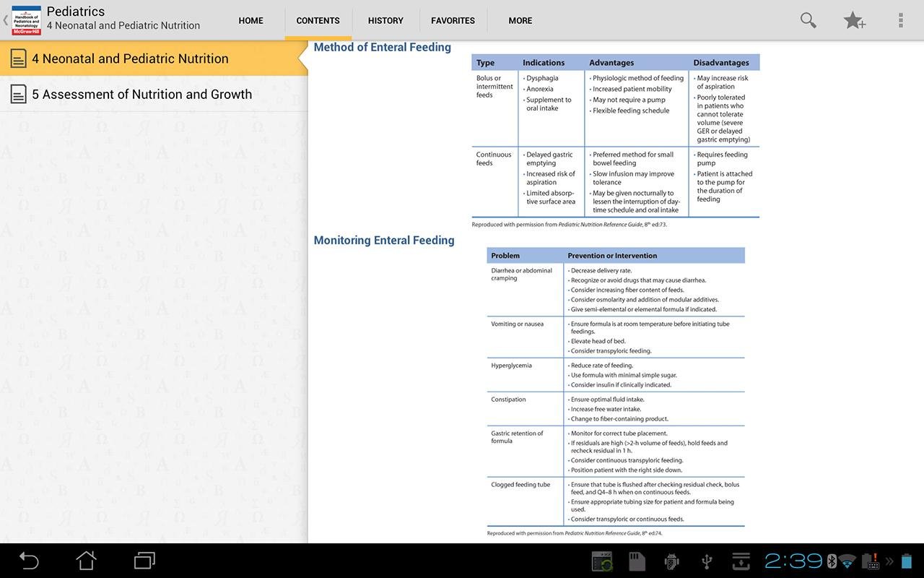924x578 pixels.
Task: Tap subtitle '4 Neonatal and Pediatric Nutrition' in header
Action: (123, 25)
